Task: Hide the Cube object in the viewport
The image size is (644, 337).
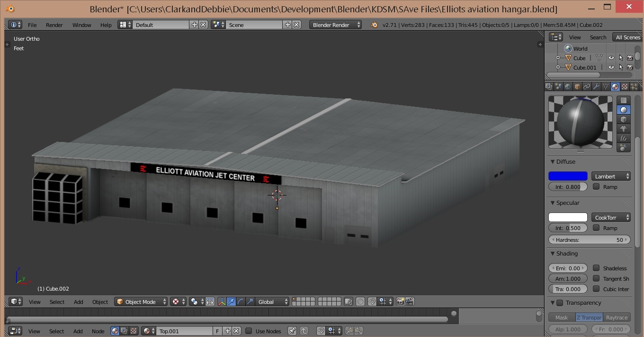Action: [x=611, y=57]
